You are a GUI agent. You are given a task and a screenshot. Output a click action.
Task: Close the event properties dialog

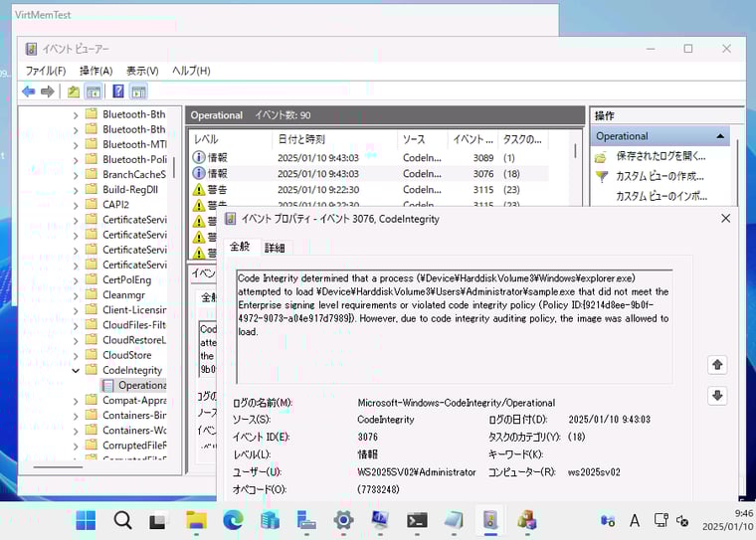coord(725,219)
